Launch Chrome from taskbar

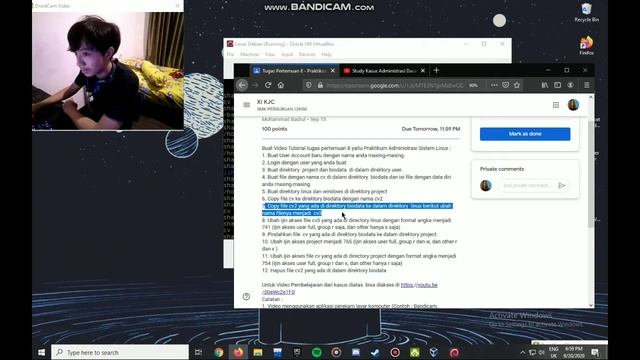click(219, 352)
